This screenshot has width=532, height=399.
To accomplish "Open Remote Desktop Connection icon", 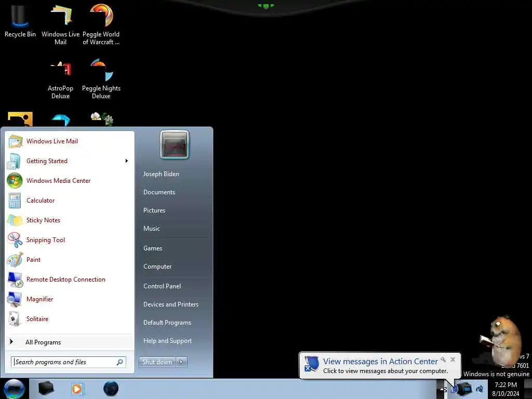I will click(15, 280).
